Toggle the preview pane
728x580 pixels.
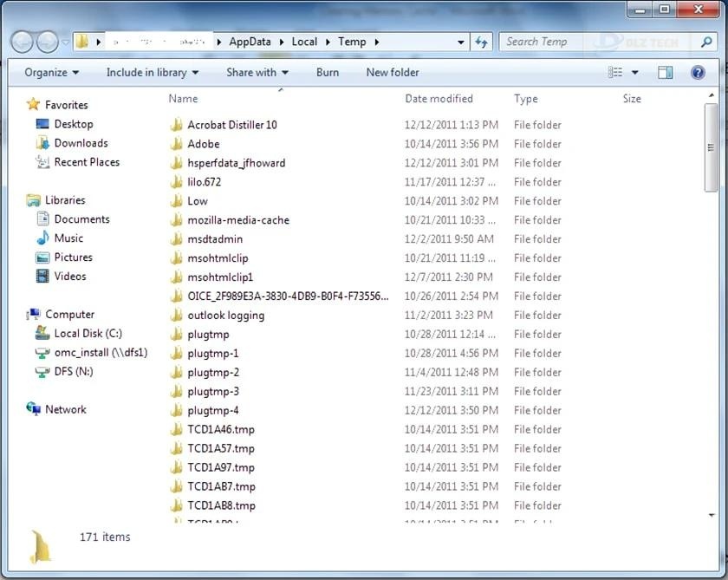coord(666,72)
